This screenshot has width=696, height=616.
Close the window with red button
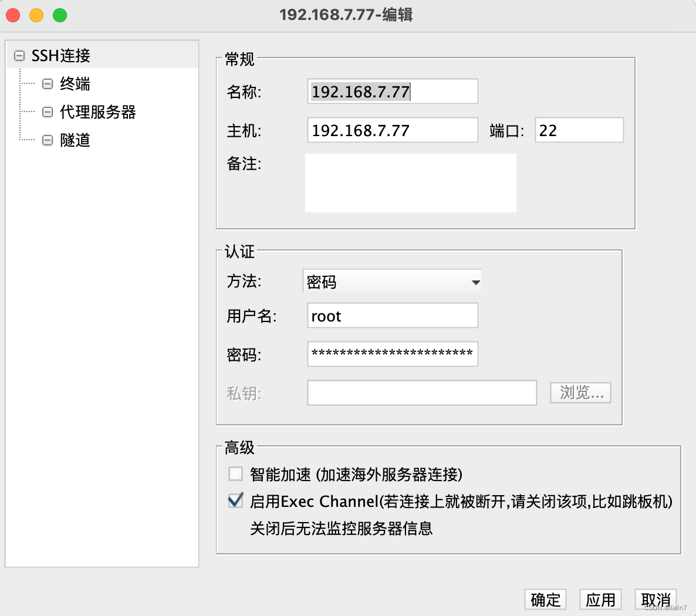(13, 15)
